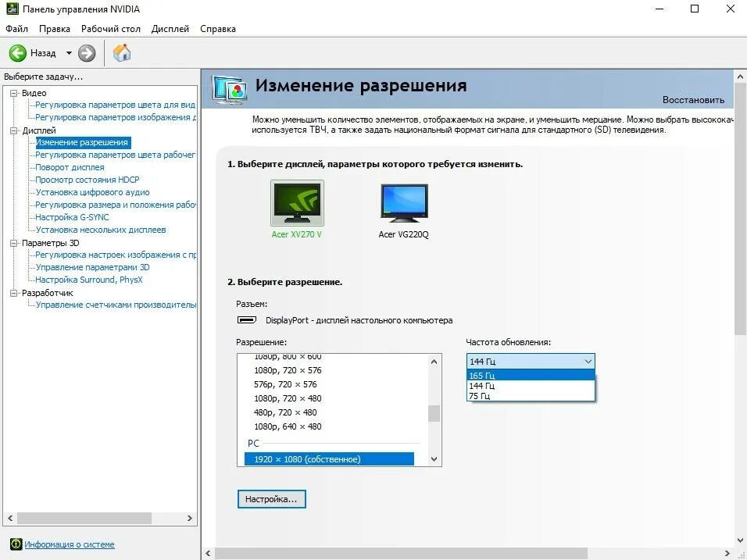Click resolution list scroll up arrow
The height and width of the screenshot is (560, 747).
point(434,362)
